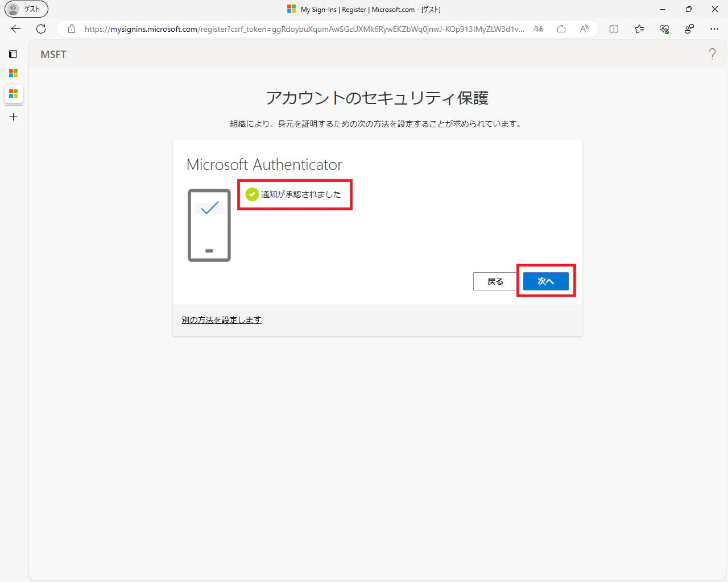Restore down the browser window

click(x=689, y=9)
